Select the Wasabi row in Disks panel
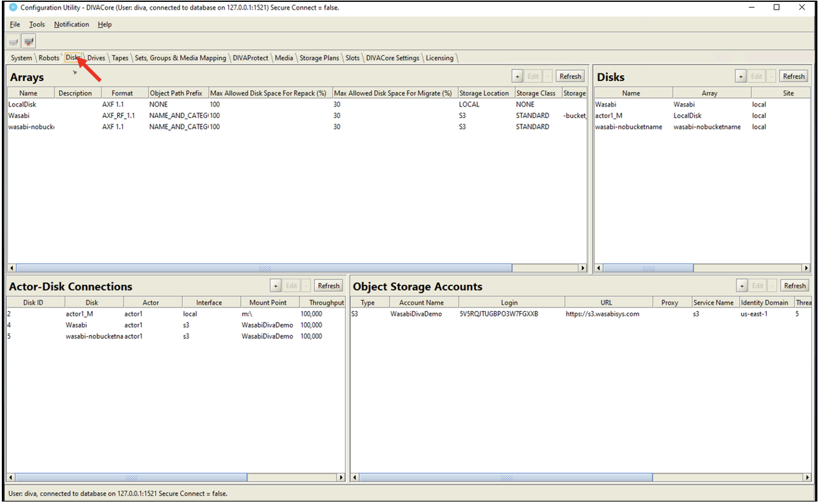The width and height of the screenshot is (818, 504). pyautogui.click(x=702, y=105)
